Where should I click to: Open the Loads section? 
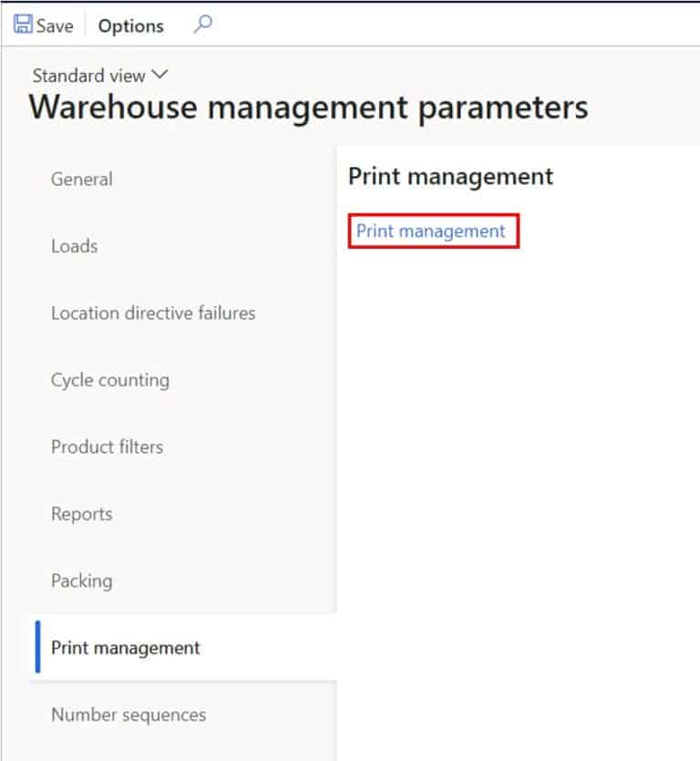(x=74, y=246)
